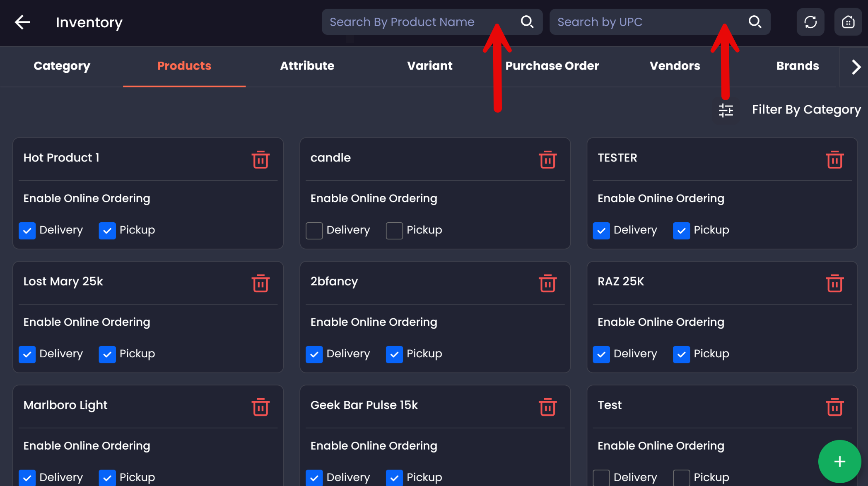Image resolution: width=868 pixels, height=486 pixels.
Task: Open Filter By Category options
Action: tap(806, 110)
